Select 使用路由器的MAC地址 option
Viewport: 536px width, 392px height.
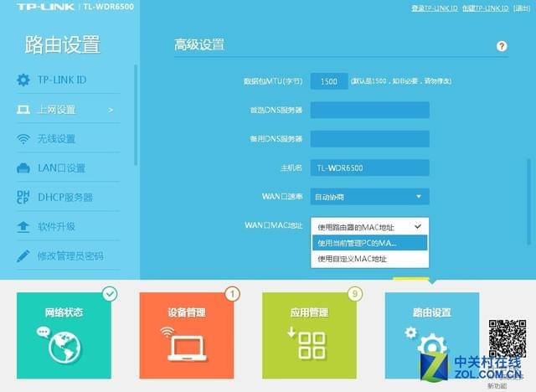[370, 227]
